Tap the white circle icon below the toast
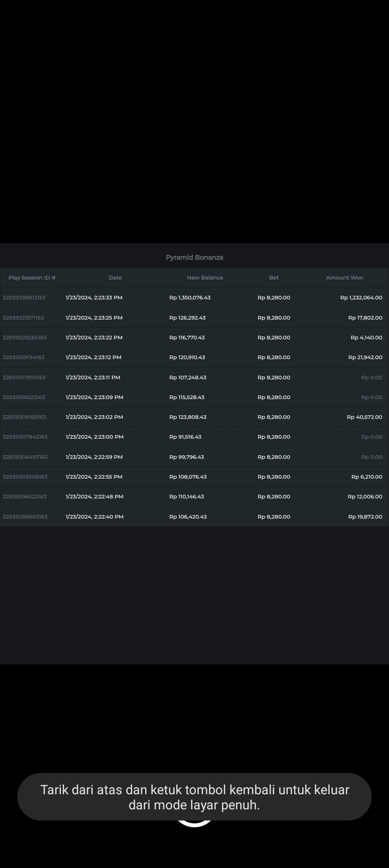 (x=194, y=824)
